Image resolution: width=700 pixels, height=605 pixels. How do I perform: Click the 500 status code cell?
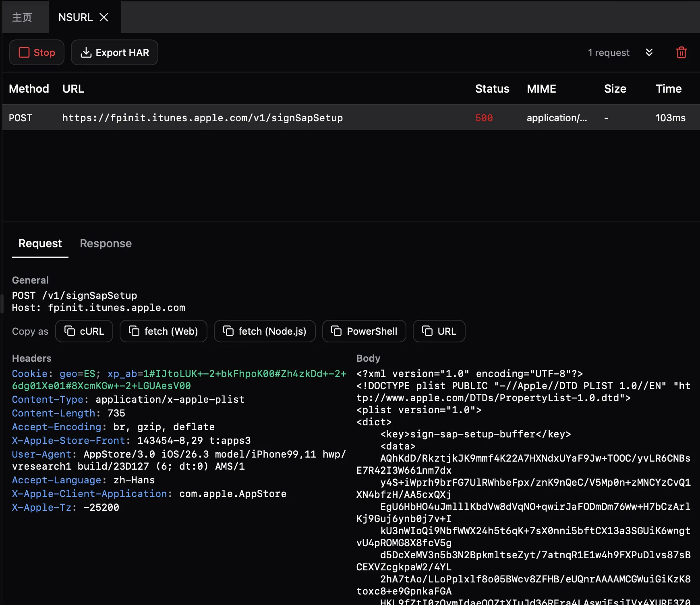click(484, 118)
